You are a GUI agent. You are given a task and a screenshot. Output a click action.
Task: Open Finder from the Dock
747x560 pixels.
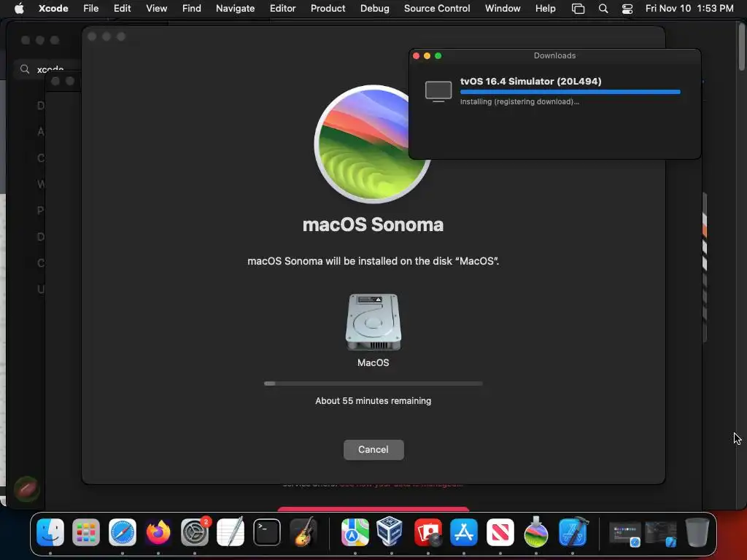click(x=50, y=532)
